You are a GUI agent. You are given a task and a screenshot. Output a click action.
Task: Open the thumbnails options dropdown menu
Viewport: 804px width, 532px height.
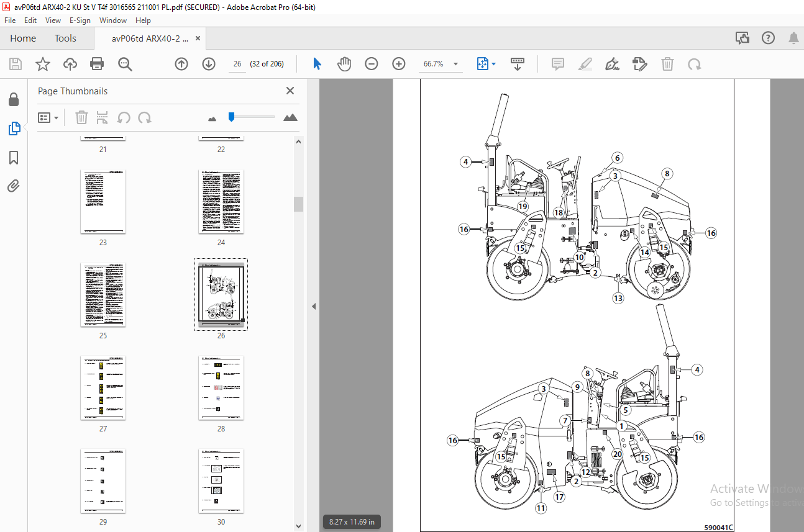point(48,117)
